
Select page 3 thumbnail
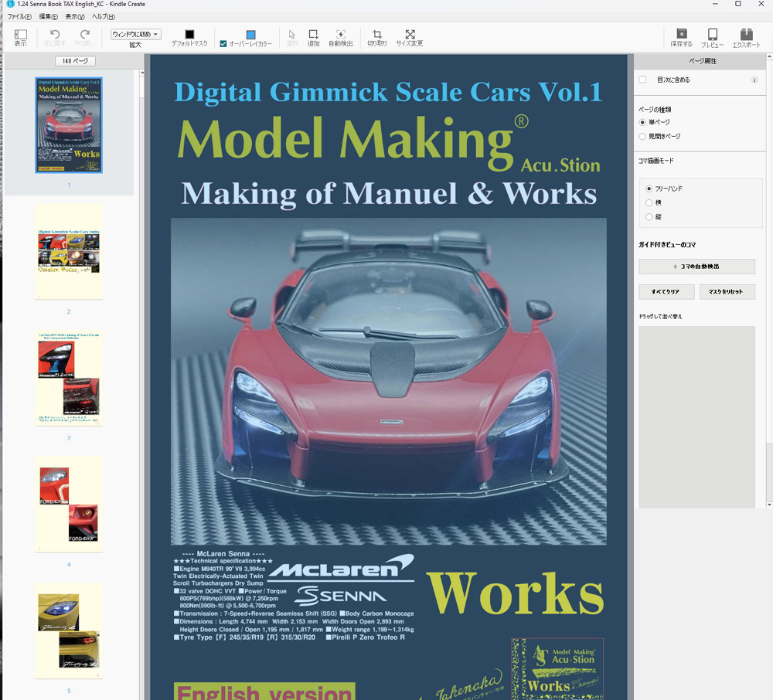pyautogui.click(x=69, y=378)
